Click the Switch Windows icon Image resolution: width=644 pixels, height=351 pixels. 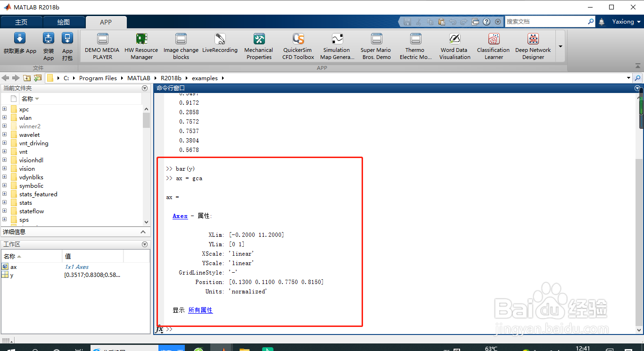pos(475,22)
